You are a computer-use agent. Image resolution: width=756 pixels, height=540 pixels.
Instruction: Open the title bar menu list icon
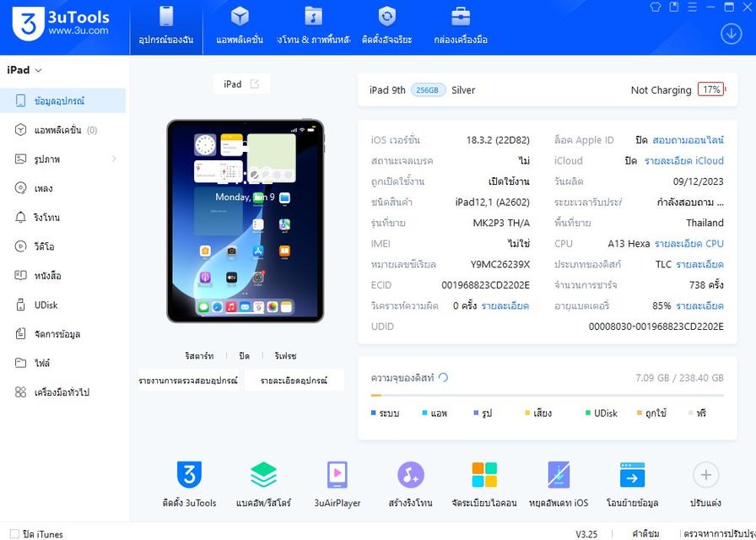tap(693, 8)
